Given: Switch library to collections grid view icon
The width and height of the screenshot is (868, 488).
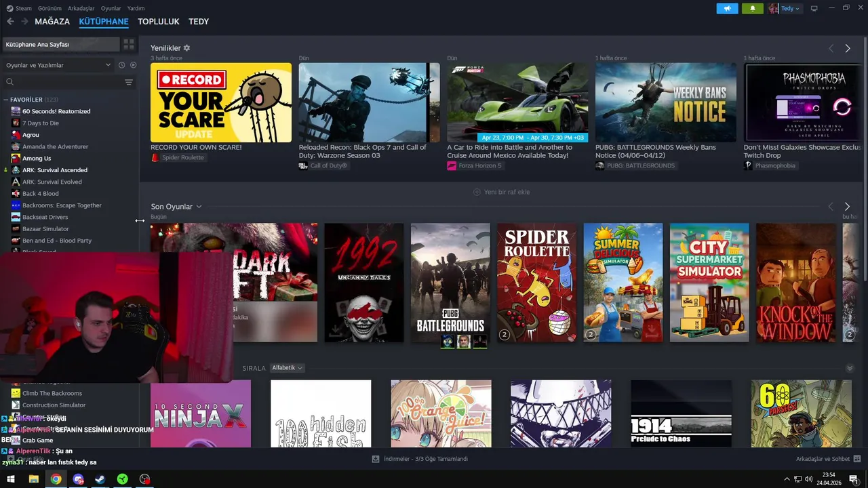Looking at the screenshot, I should coord(128,45).
